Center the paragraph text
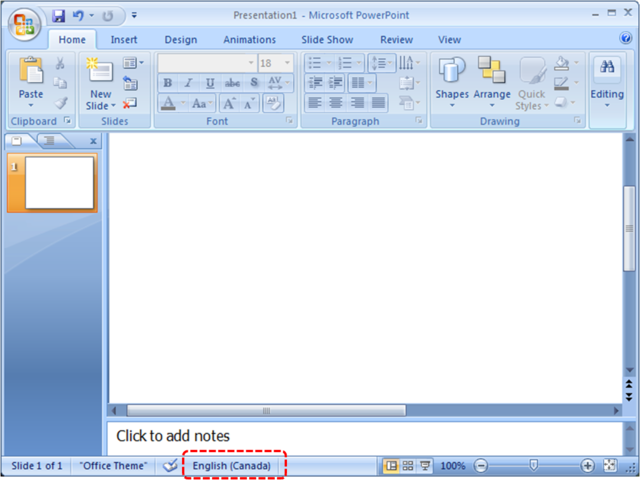640x480 pixels. pos(336,103)
